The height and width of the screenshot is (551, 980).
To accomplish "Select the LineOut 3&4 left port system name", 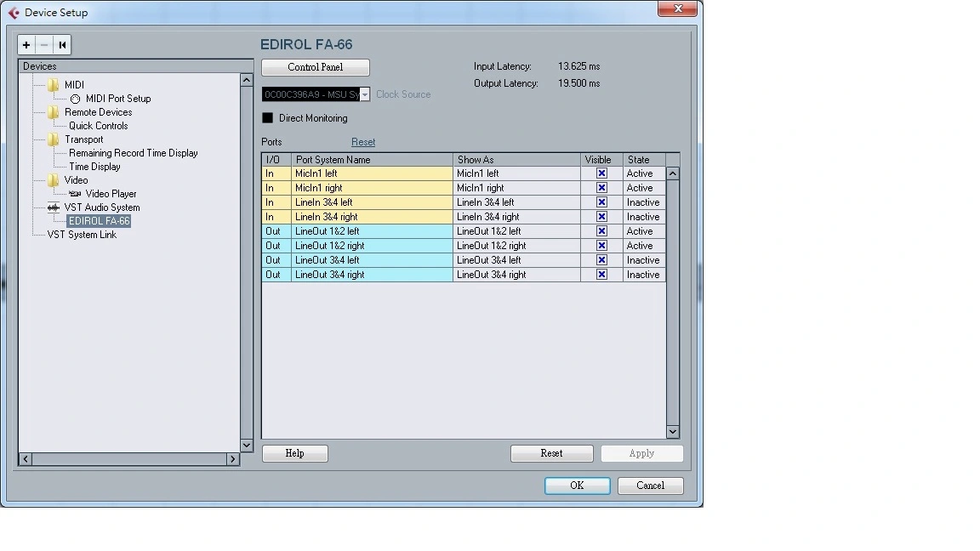I will (x=372, y=260).
